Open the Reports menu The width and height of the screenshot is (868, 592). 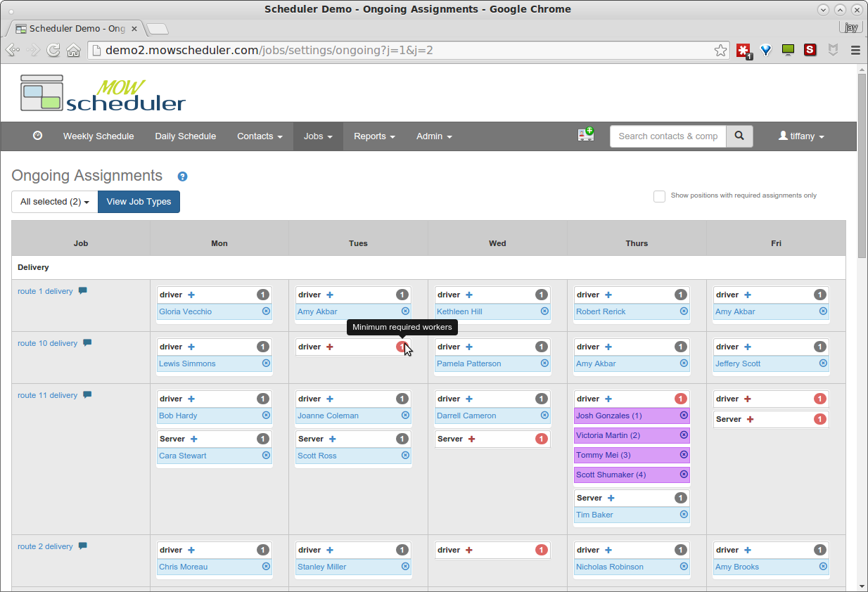coord(374,136)
